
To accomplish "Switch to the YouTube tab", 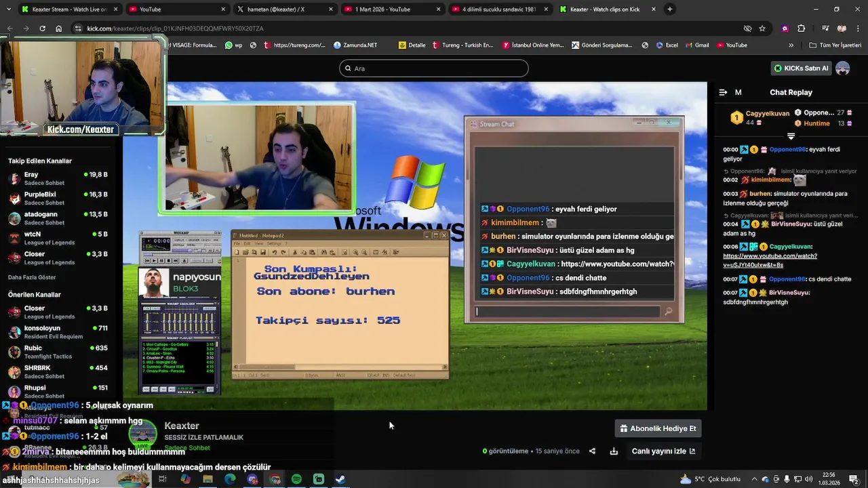I will pyautogui.click(x=176, y=9).
